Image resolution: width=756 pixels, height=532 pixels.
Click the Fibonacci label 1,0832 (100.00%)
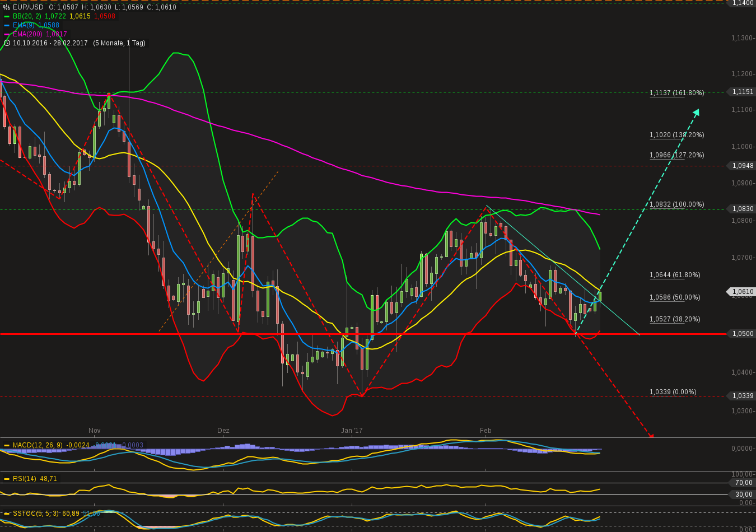pos(677,204)
